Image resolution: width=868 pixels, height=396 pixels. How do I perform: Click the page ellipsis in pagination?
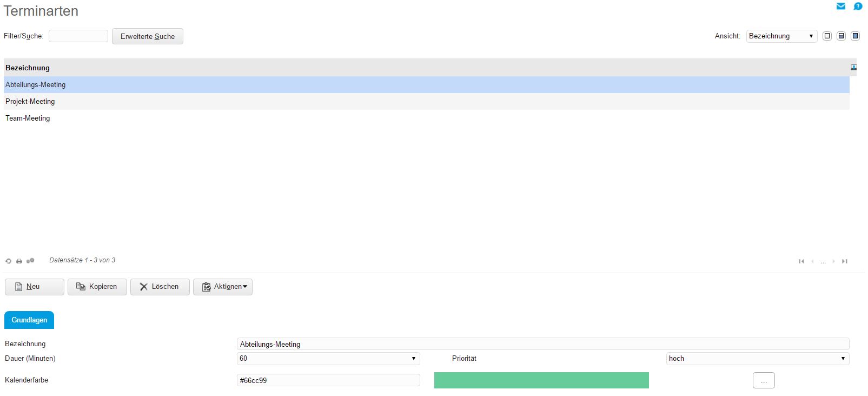point(823,262)
